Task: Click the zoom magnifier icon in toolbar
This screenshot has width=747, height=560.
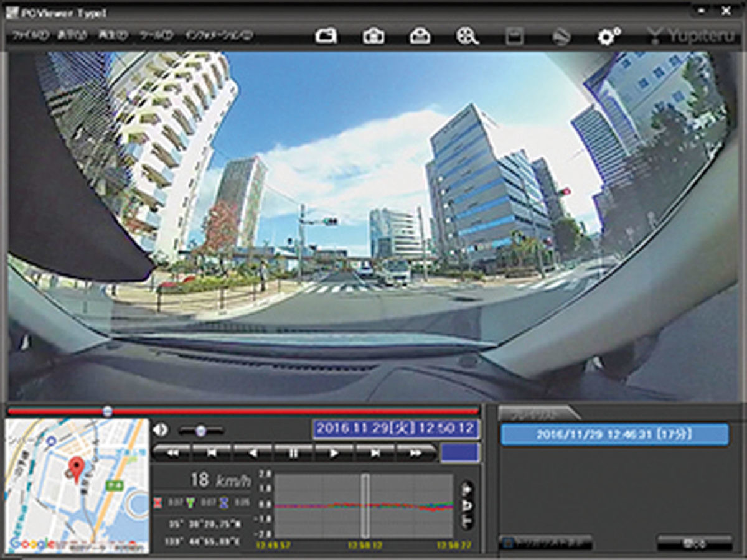Action: 466,37
